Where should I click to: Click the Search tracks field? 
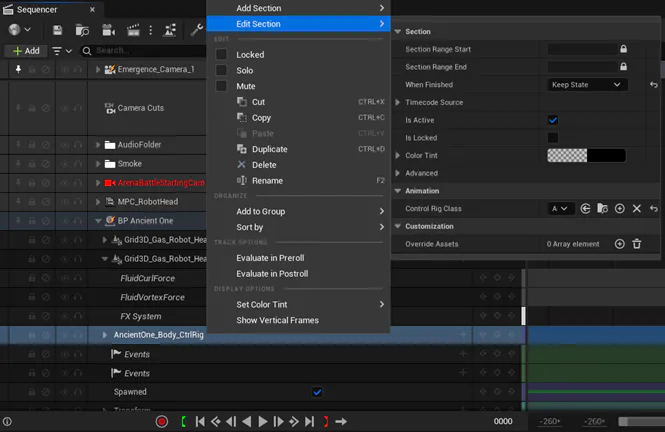[144, 51]
